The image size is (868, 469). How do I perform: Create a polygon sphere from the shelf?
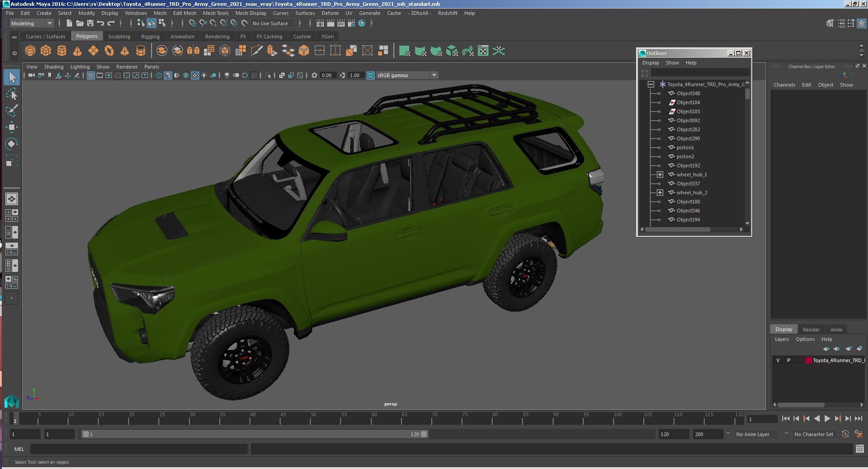point(30,51)
